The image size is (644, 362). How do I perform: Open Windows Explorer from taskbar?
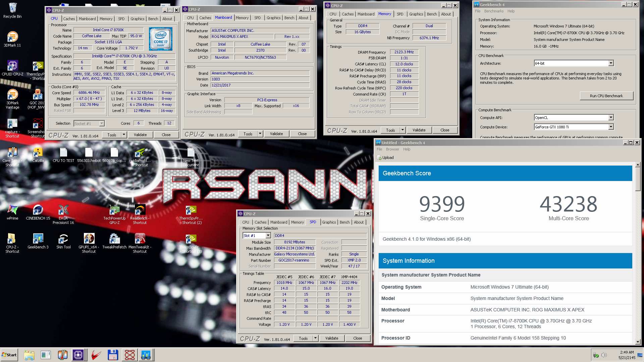click(x=29, y=355)
